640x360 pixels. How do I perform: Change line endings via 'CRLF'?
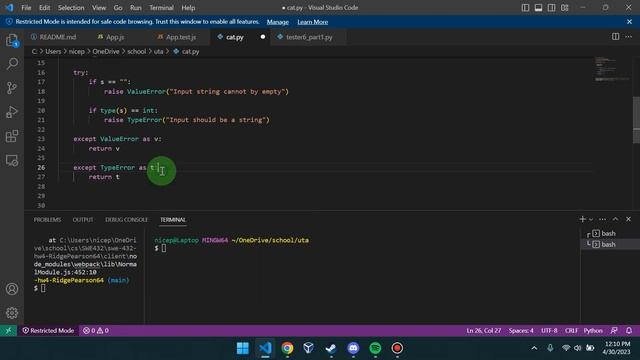pyautogui.click(x=571, y=330)
